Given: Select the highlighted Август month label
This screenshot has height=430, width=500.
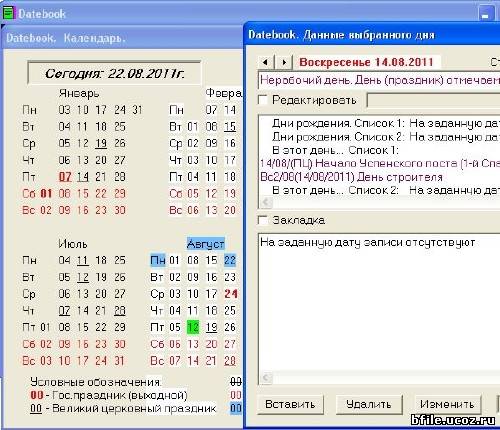Looking at the screenshot, I should [205, 244].
